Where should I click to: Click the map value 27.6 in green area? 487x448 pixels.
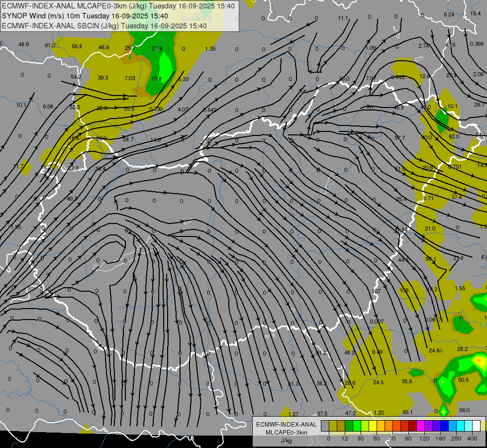coord(157,48)
